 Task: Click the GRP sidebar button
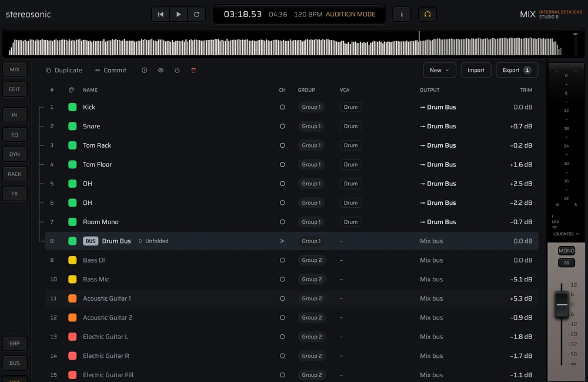pyautogui.click(x=15, y=343)
